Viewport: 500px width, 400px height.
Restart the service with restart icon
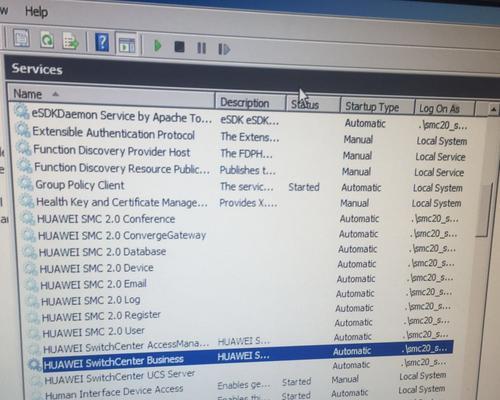tap(224, 49)
